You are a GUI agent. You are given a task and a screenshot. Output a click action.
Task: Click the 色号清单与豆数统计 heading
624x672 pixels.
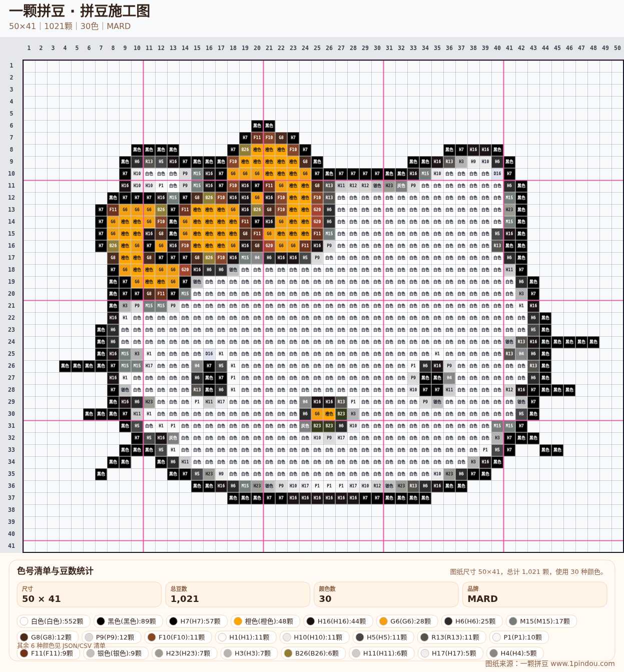click(x=55, y=571)
